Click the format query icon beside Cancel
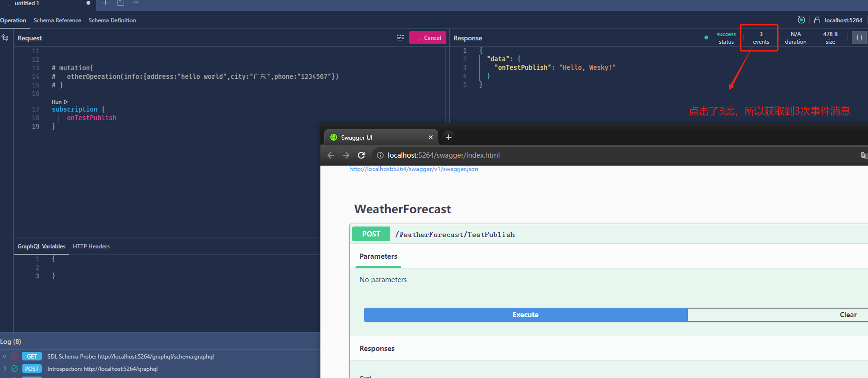Screen dimensions: 868x378 [401, 38]
